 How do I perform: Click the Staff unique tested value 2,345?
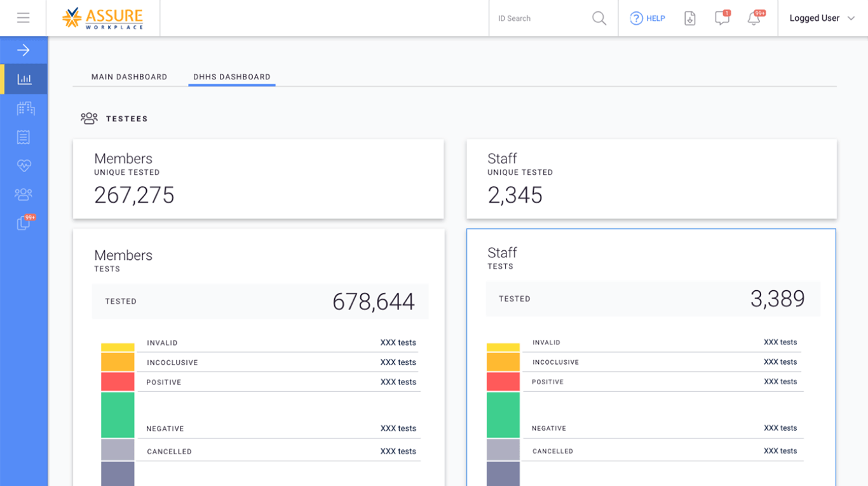coord(515,195)
